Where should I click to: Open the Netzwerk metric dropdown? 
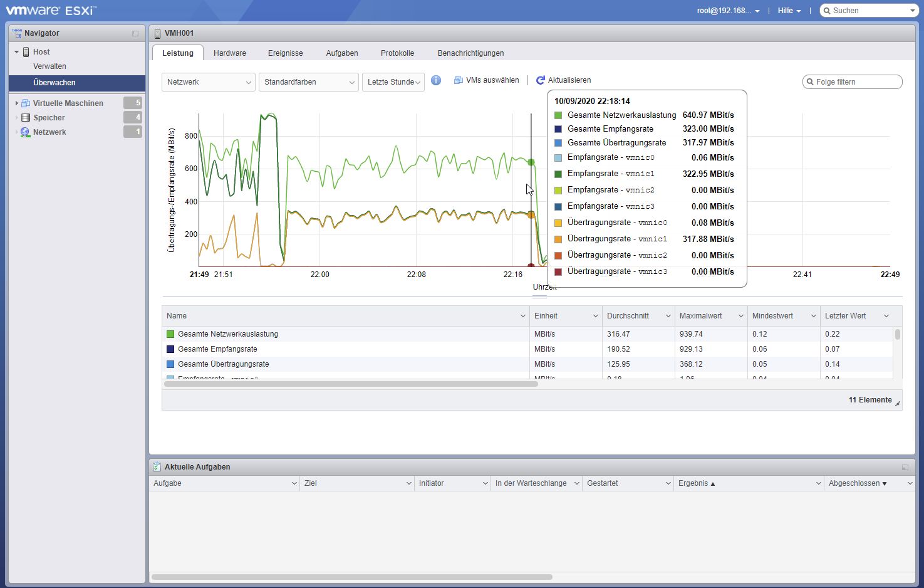[x=208, y=82]
